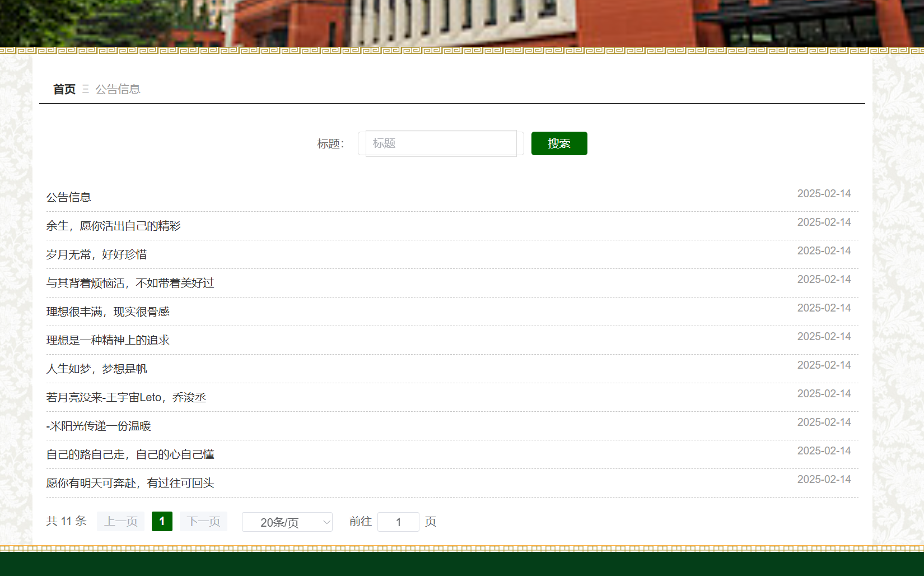Open article 自己的路自己走，自己的心自己懂
The width and height of the screenshot is (924, 576).
click(x=130, y=454)
